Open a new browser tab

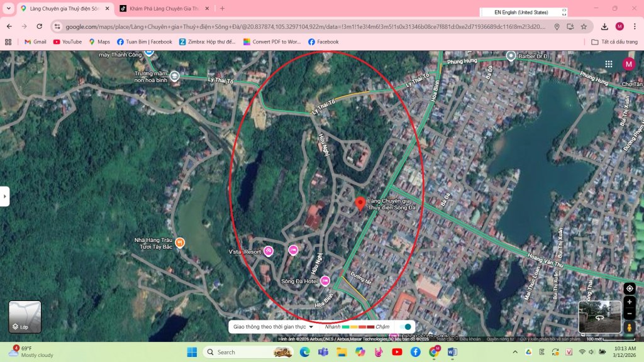(x=222, y=8)
